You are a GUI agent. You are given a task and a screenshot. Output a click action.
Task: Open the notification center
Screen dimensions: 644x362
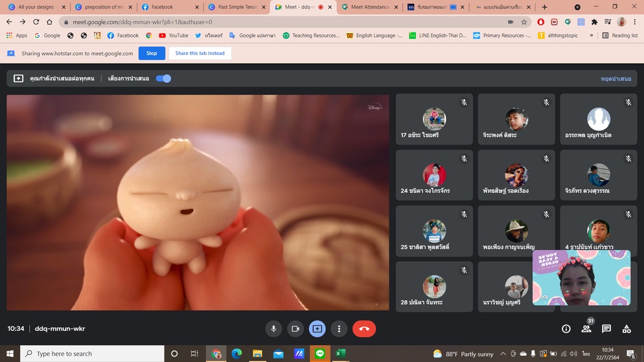(631, 354)
